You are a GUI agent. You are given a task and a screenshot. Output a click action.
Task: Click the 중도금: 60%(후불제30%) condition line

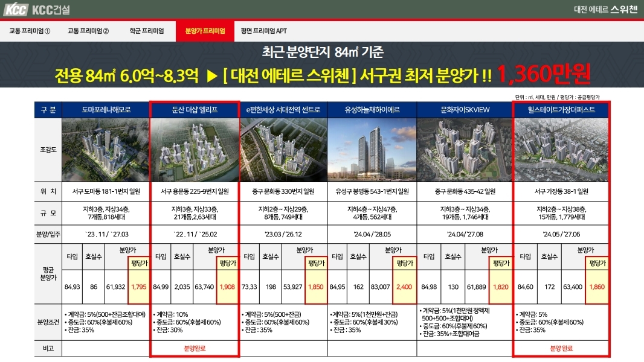pyautogui.click(x=364, y=322)
